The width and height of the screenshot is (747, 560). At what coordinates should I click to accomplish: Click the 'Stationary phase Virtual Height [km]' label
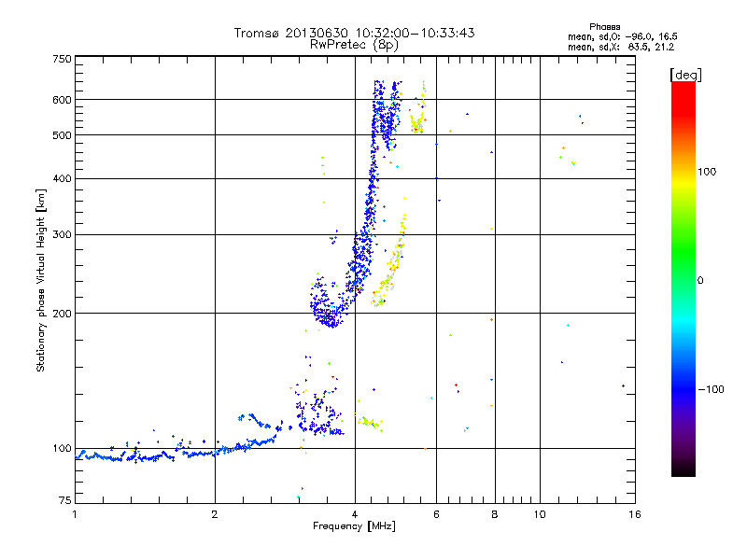click(x=41, y=281)
